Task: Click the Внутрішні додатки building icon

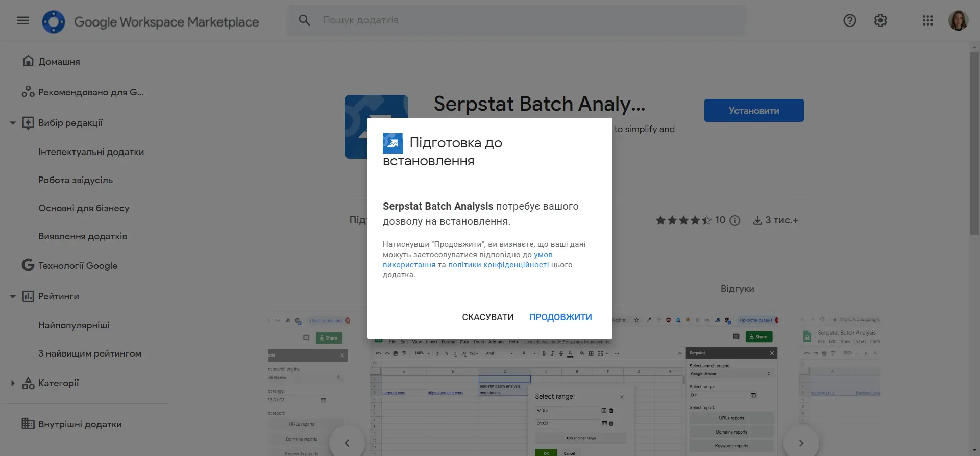Action: [28, 424]
